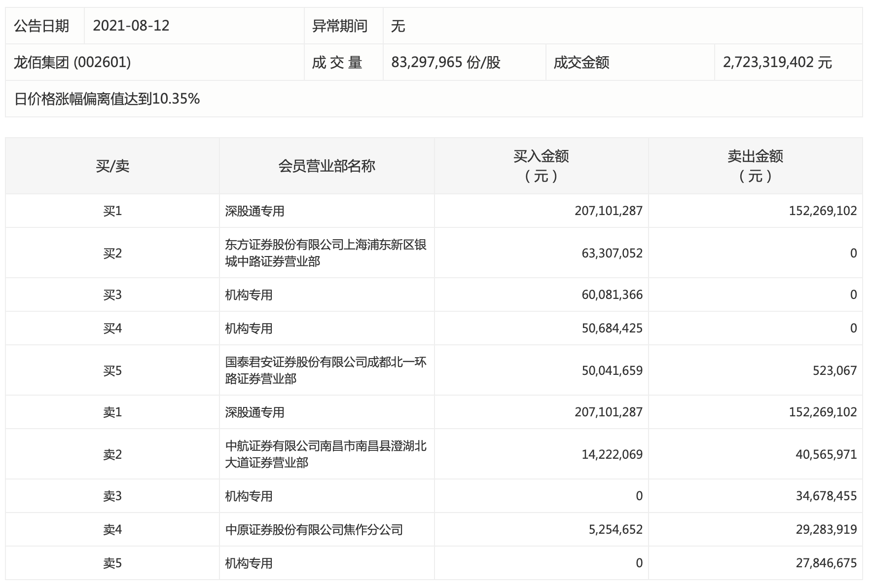
Task: Select sell amount 40,565,971 cell
Action: [826, 454]
